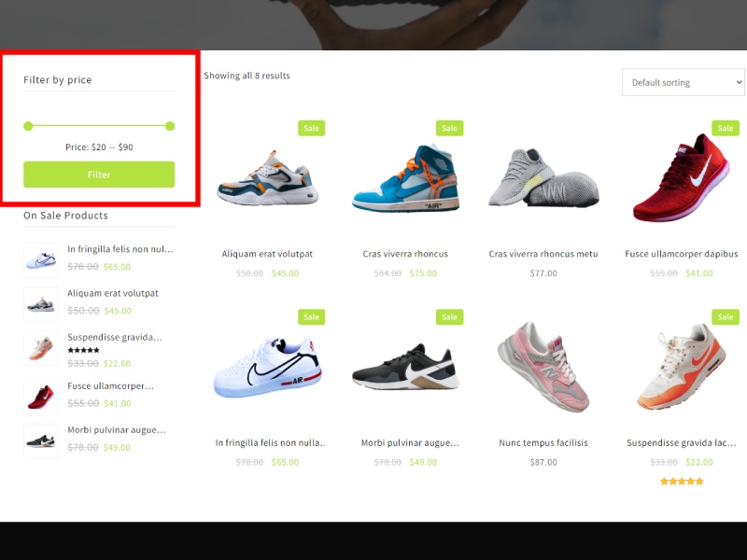
Task: Open sidebar thumbnail of Aliquam erat volutpat
Action: pyautogui.click(x=41, y=304)
